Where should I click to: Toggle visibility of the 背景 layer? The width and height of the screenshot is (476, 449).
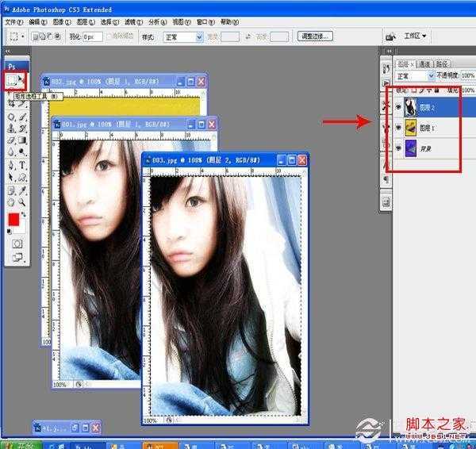tap(398, 148)
